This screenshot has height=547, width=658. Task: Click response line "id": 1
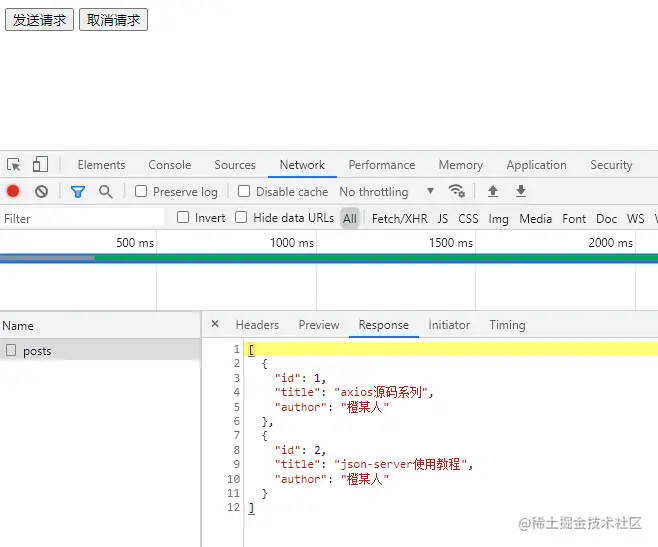coord(300,378)
